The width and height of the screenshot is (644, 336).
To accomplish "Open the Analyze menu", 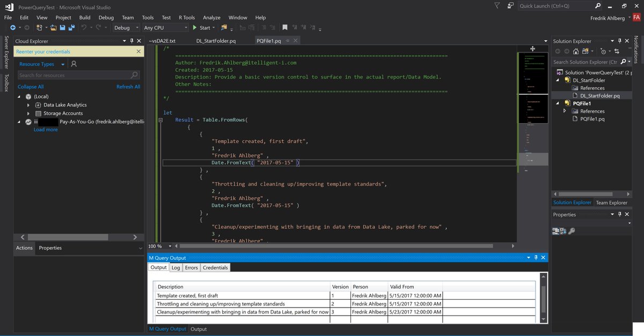I will pyautogui.click(x=211, y=17).
